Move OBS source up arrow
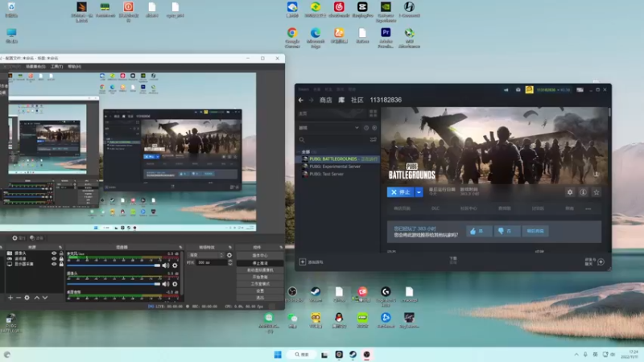Screen dimensions: 644x362 click(36, 298)
